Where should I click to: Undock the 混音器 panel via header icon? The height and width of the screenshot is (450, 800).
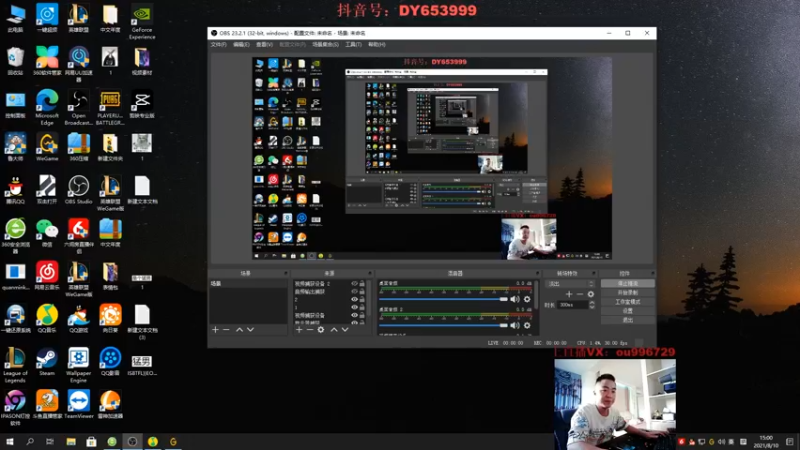pyautogui.click(x=538, y=273)
